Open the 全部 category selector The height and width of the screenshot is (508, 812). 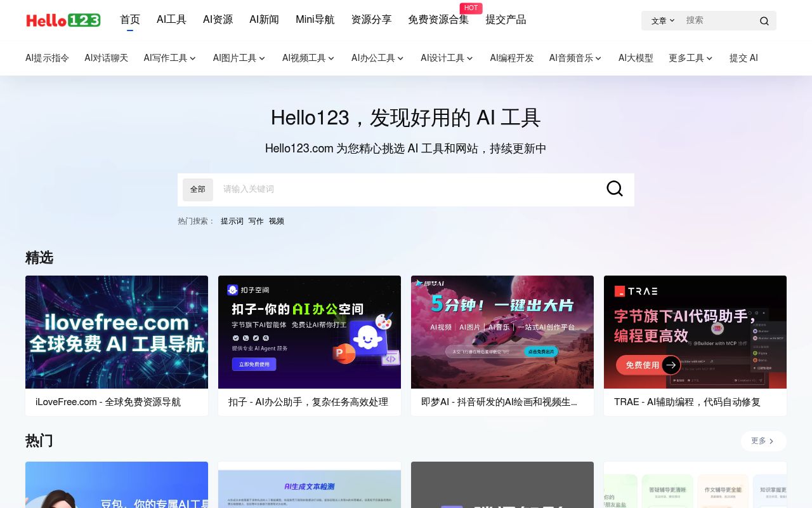point(198,189)
